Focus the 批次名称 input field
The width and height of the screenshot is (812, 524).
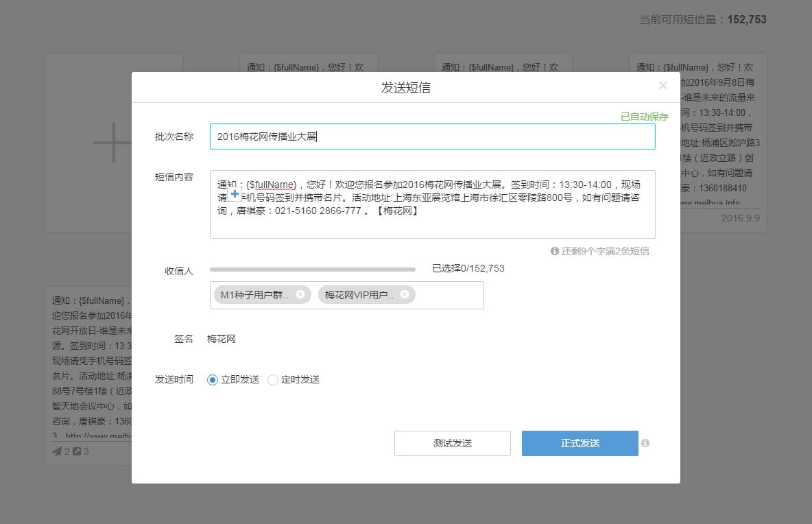433,136
